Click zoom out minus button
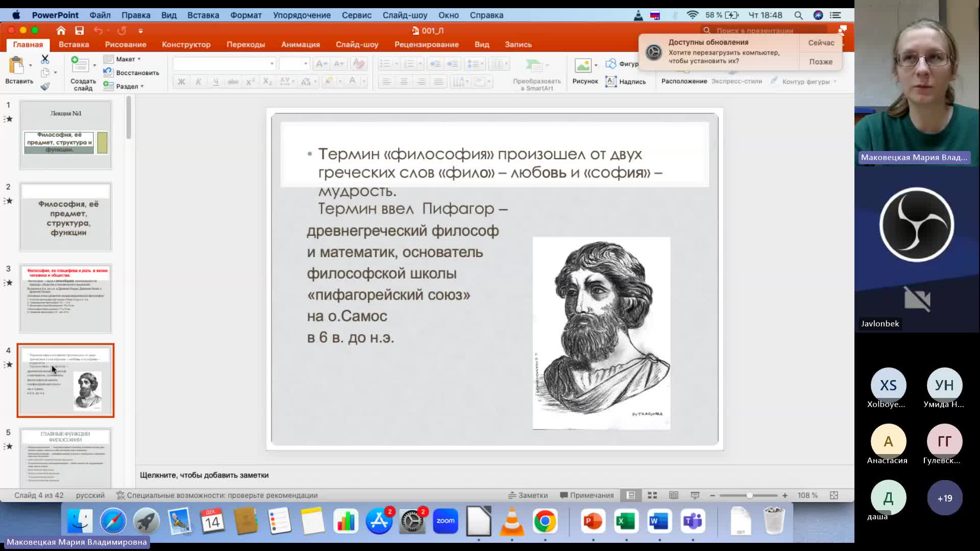Image resolution: width=980 pixels, height=551 pixels. click(x=713, y=495)
